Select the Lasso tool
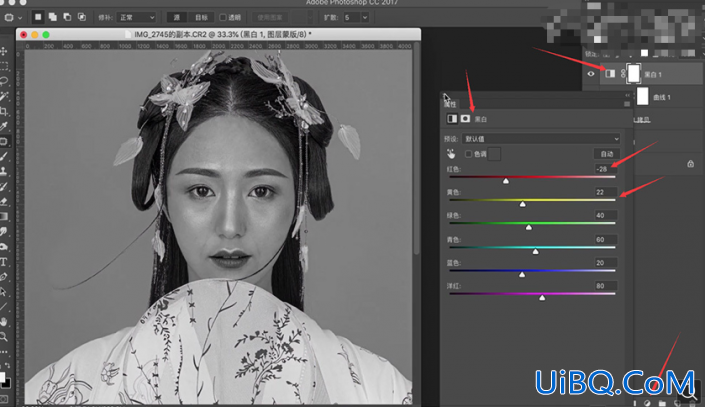Viewport: 705px width, 407px height. tap(4, 81)
